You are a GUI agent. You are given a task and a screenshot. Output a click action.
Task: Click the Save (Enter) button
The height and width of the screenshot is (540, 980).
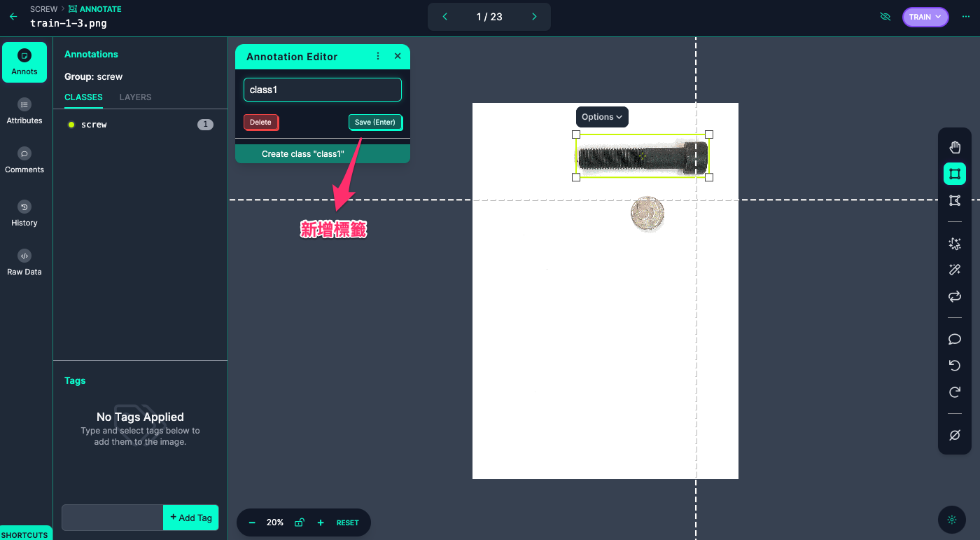(375, 122)
